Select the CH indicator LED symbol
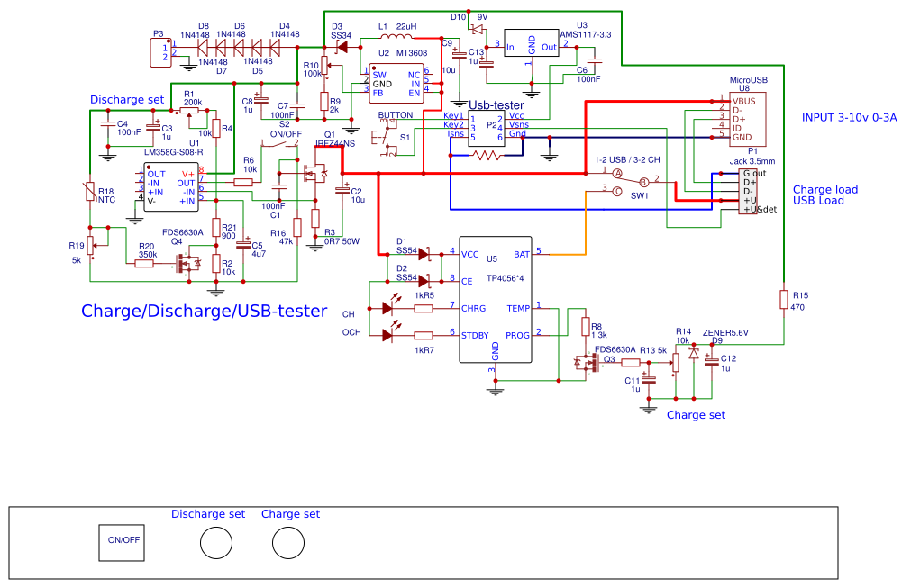The height and width of the screenshot is (588, 911). coord(387,308)
